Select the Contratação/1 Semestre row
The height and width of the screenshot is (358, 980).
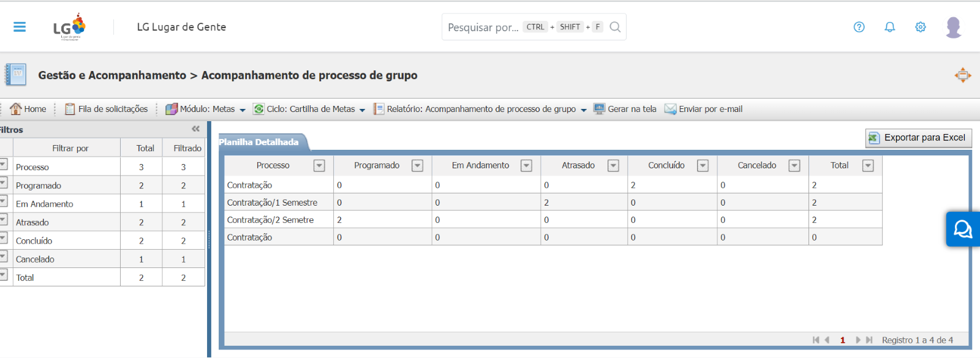pyautogui.click(x=553, y=203)
